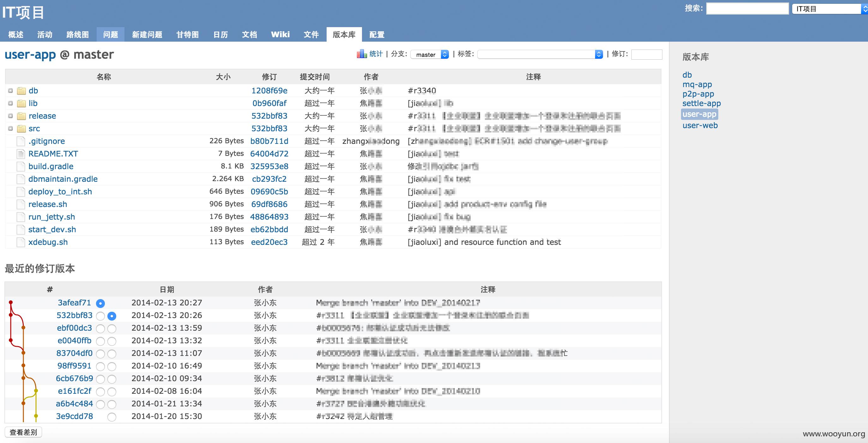Click the release folder icon
Screen dimensions: 868x443
(21, 116)
